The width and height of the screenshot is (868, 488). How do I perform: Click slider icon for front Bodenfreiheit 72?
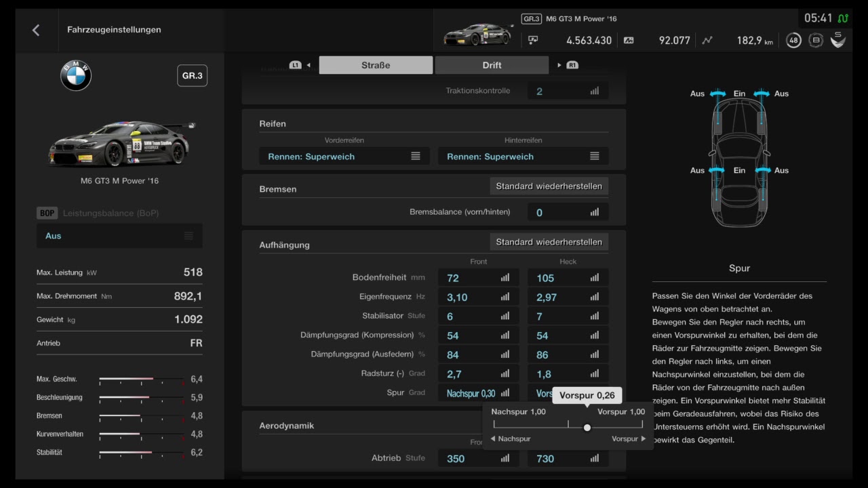[505, 277]
